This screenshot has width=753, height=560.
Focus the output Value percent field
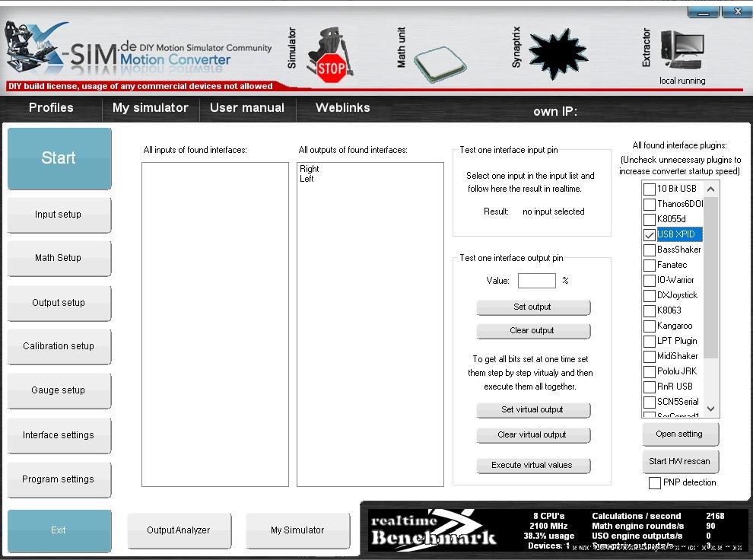537,281
